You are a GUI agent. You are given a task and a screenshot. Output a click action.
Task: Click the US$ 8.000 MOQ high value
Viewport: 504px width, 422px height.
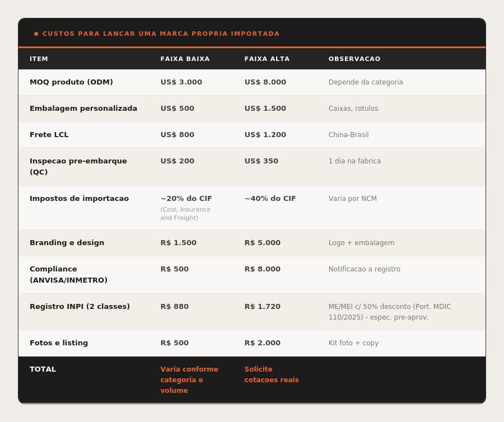265,82
